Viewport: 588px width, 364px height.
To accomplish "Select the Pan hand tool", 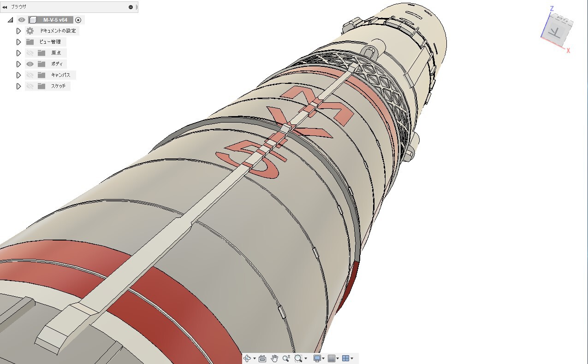I will [x=274, y=358].
